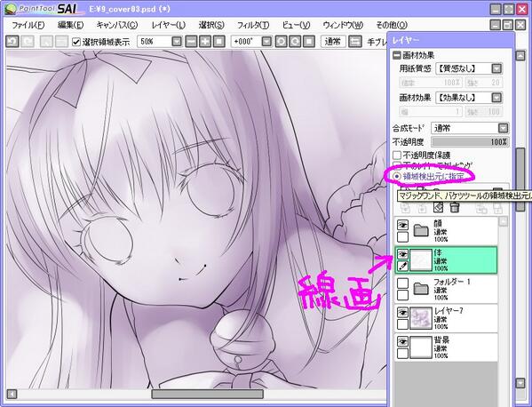532x407 pixels.
Task: Click the vertical scrollbar down arrow
Action: pos(520,383)
